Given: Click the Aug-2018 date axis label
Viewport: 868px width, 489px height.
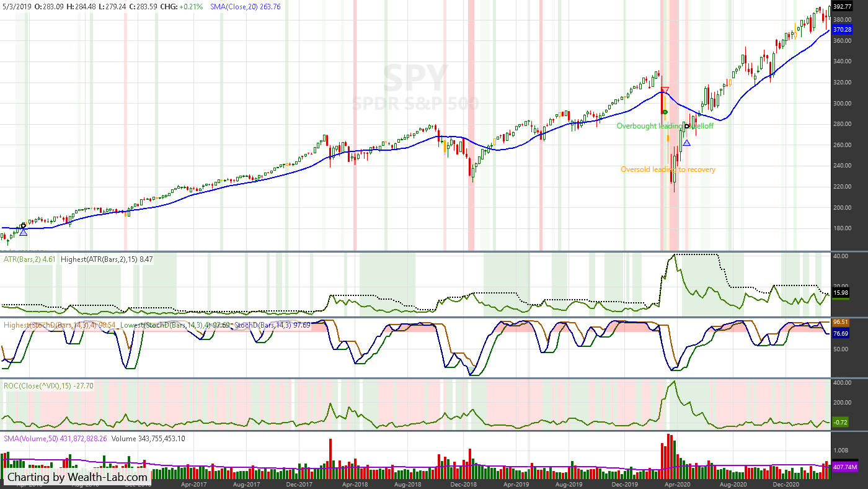Looking at the screenshot, I should coord(407,483).
